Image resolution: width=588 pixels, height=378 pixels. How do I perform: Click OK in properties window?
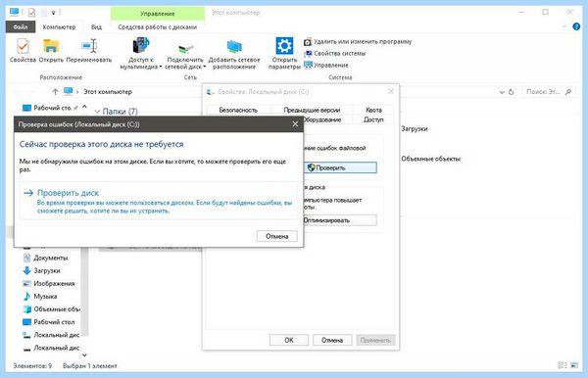(x=289, y=340)
